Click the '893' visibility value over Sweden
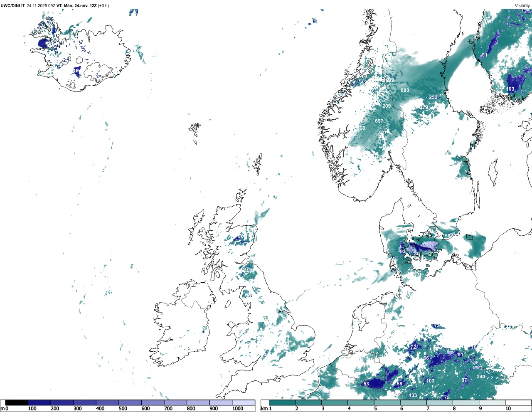Screen dimensions: 532x412 point(405,90)
